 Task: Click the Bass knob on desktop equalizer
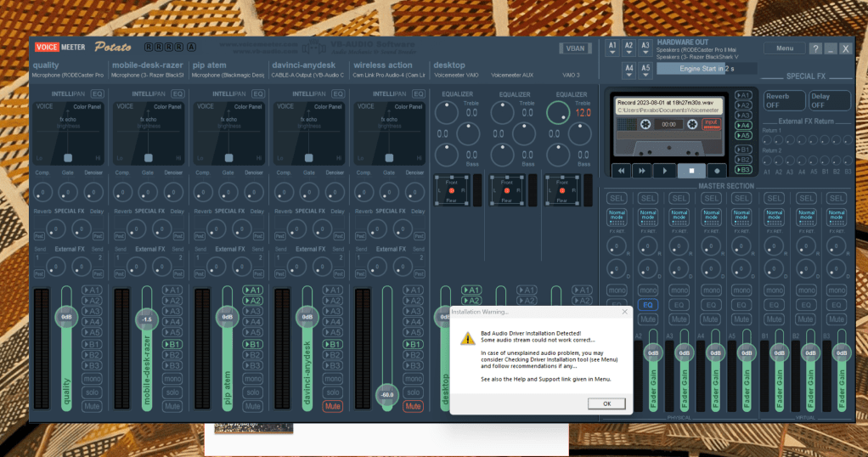point(446,155)
